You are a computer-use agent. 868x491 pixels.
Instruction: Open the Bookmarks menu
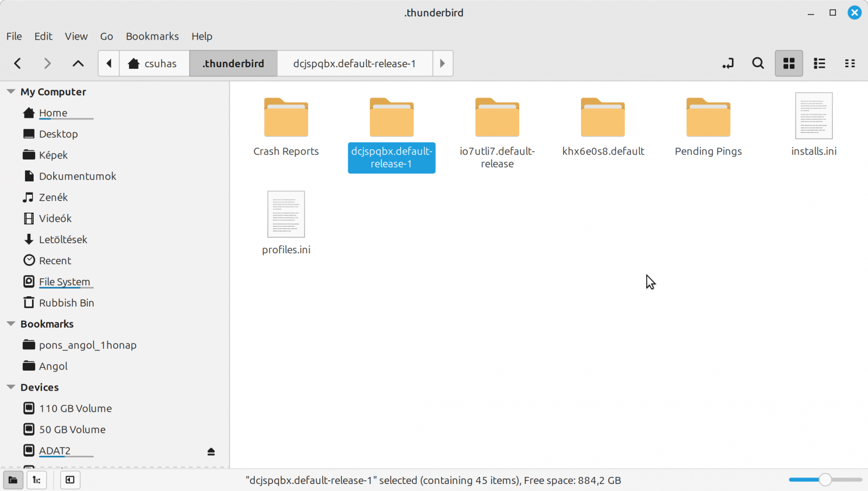[152, 36]
